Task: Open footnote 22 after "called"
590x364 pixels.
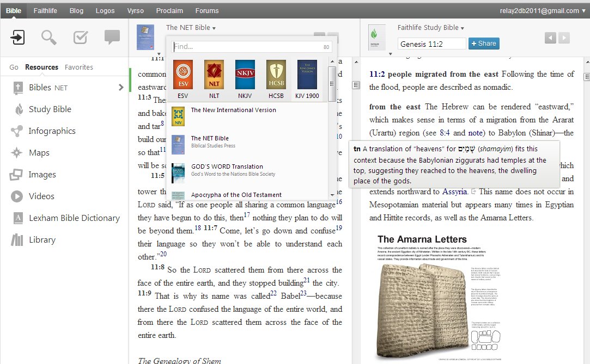Action: (273, 293)
